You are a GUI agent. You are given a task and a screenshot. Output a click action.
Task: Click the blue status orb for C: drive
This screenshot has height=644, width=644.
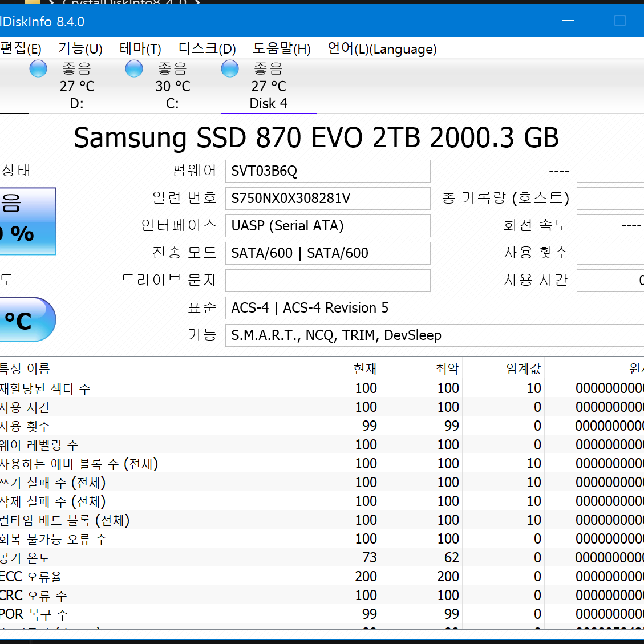(134, 68)
